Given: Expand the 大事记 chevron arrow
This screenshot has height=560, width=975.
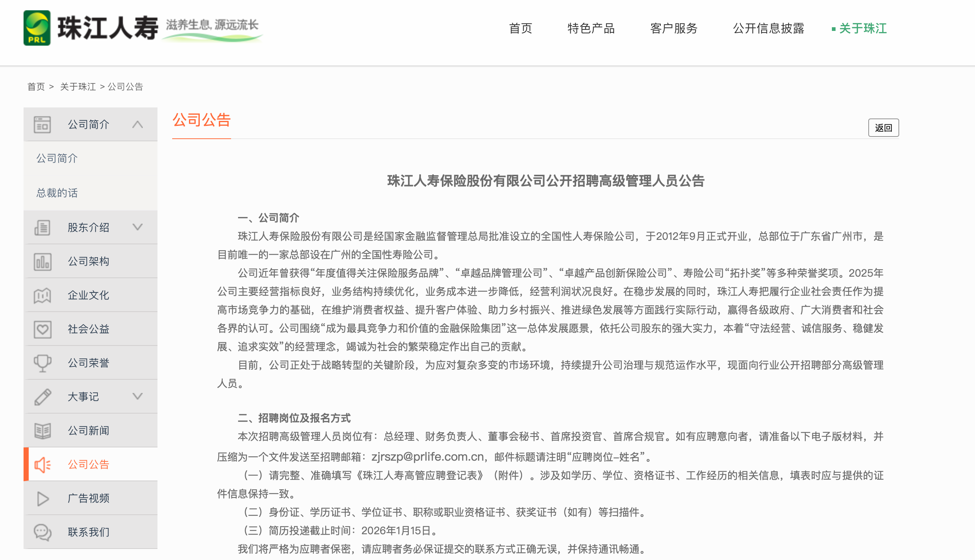Looking at the screenshot, I should (x=137, y=397).
